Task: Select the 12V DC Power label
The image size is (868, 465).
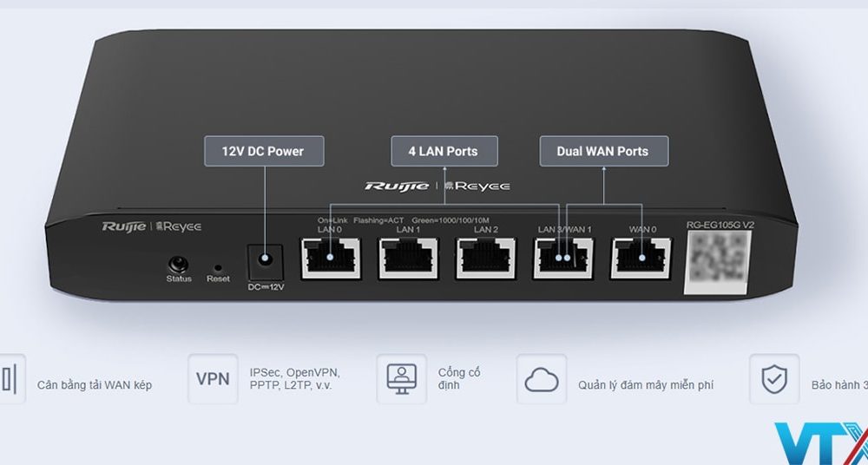Action: 262,151
